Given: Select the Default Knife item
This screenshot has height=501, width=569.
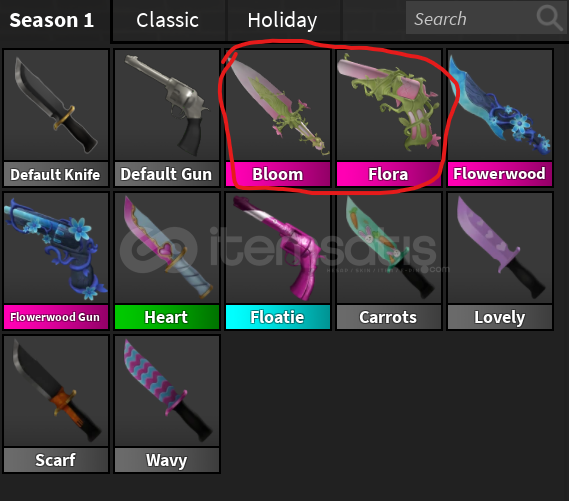Looking at the screenshot, I should [x=56, y=118].
